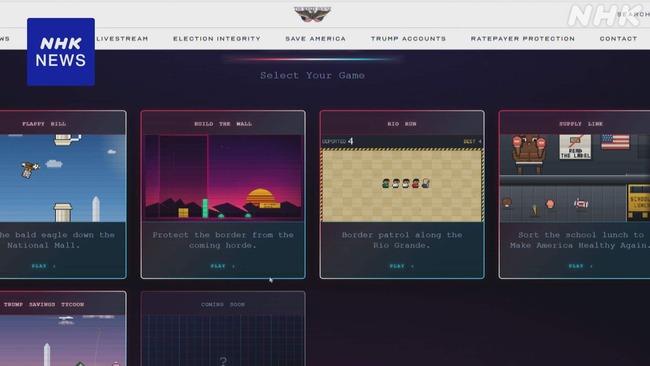Click the Read the Label sign

575,146
